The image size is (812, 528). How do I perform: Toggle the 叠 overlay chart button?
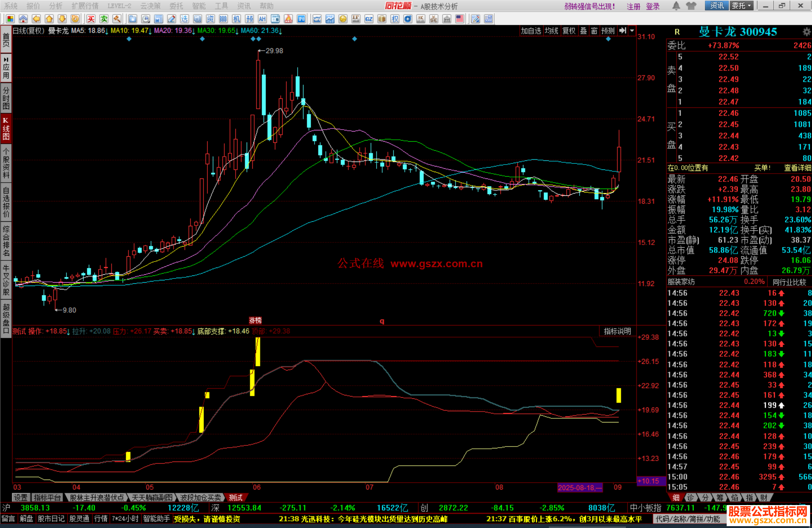(x=583, y=31)
